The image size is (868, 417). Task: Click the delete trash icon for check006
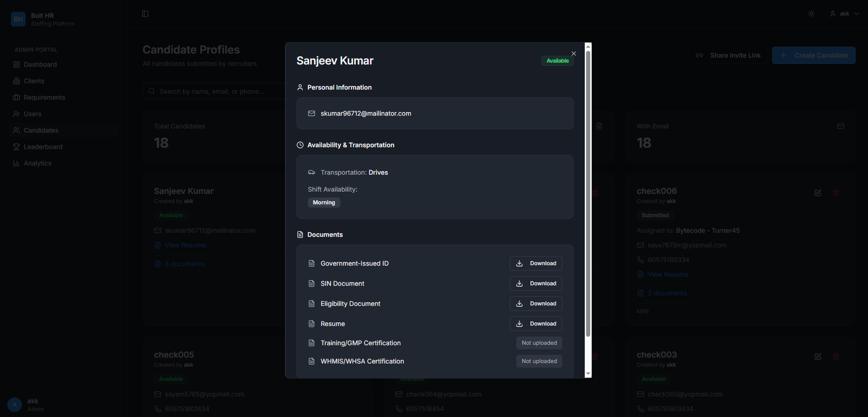(x=836, y=193)
